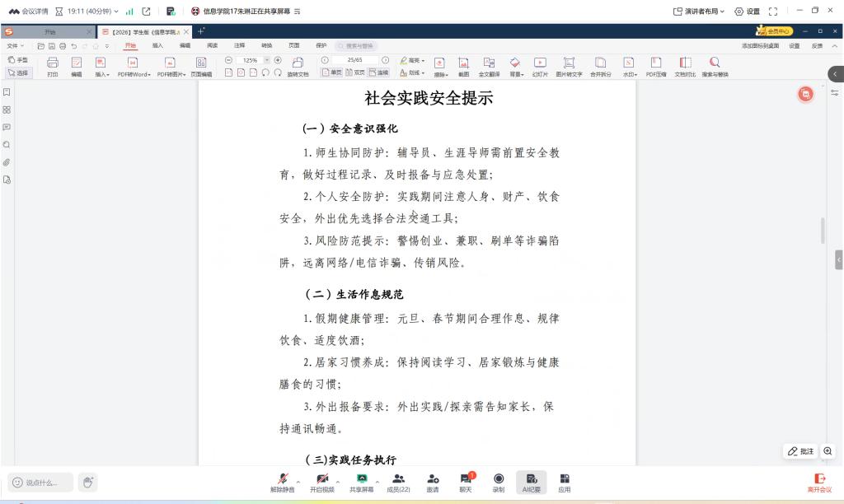This screenshot has height=504, width=844.
Task: Click the 离开会议 leave meeting button
Action: [x=819, y=482]
